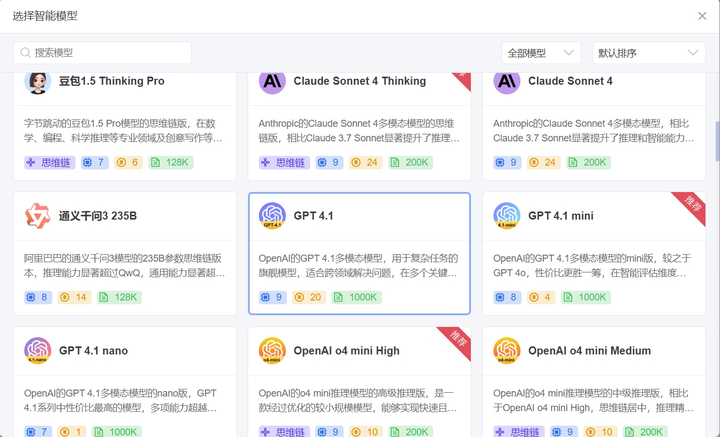Image resolution: width=720 pixels, height=437 pixels.
Task: Click the GPT 4.1 nano description text
Action: (x=120, y=401)
